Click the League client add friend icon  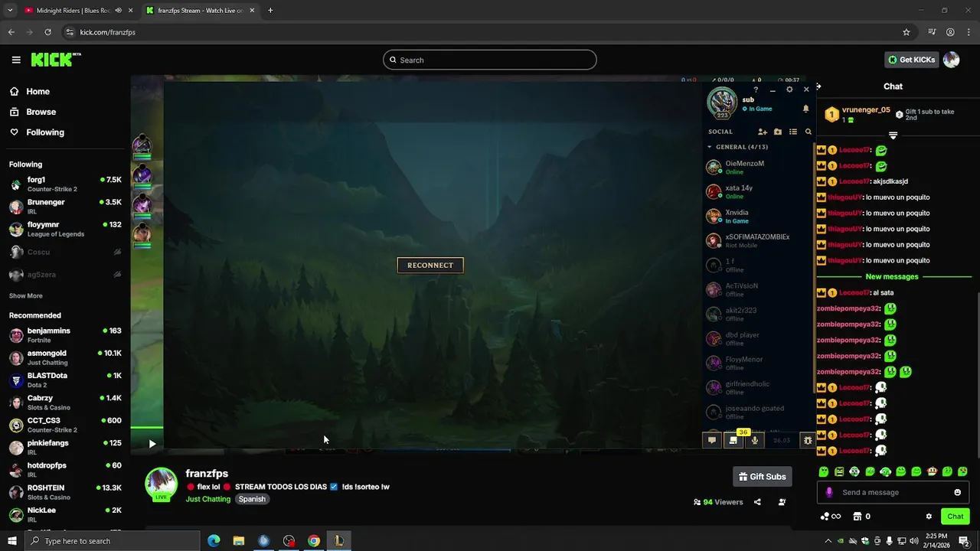[763, 132]
